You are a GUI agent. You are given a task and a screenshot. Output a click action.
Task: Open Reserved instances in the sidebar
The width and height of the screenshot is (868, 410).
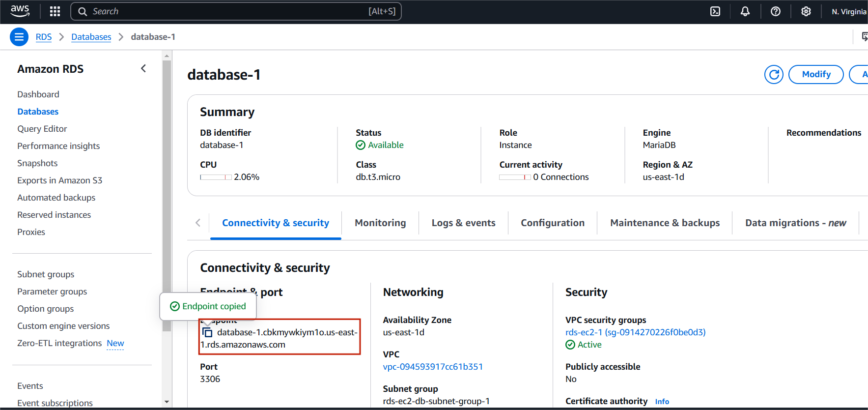coord(54,214)
